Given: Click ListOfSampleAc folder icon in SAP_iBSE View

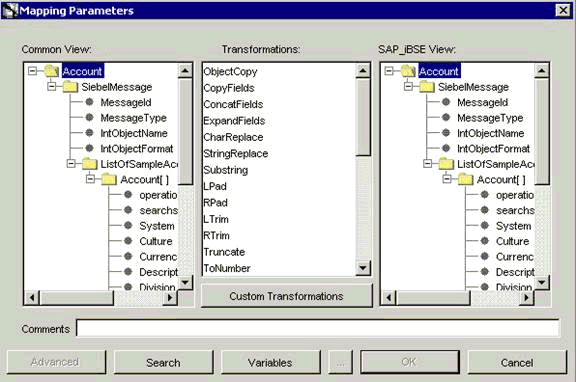Looking at the screenshot, I should point(446,164).
